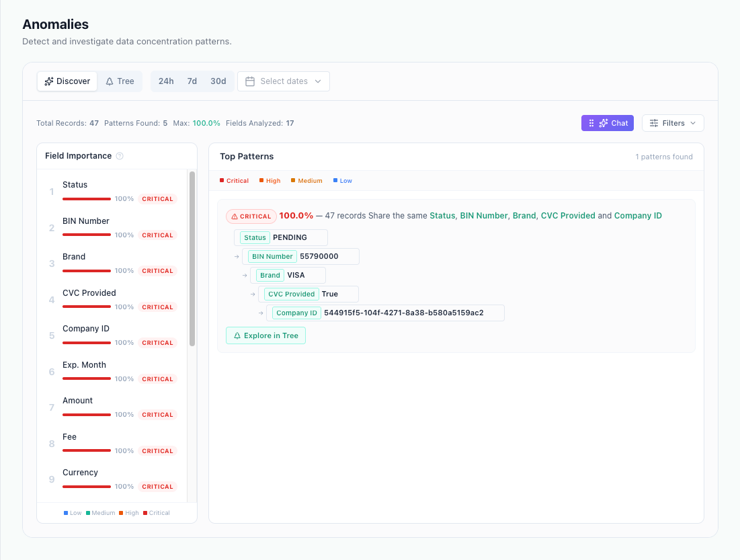Image resolution: width=740 pixels, height=560 pixels.
Task: Click the drag-handle dots on the Chat button
Action: tap(591, 122)
